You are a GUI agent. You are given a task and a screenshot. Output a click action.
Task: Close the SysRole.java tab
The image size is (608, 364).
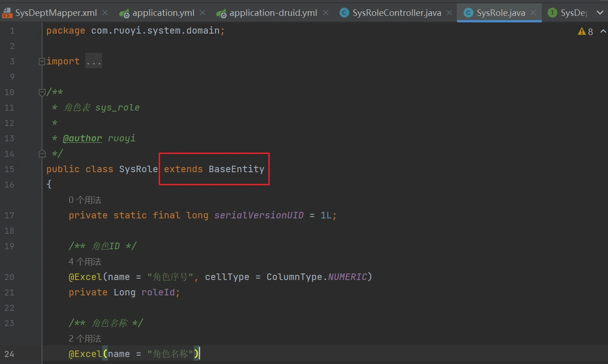(x=533, y=13)
